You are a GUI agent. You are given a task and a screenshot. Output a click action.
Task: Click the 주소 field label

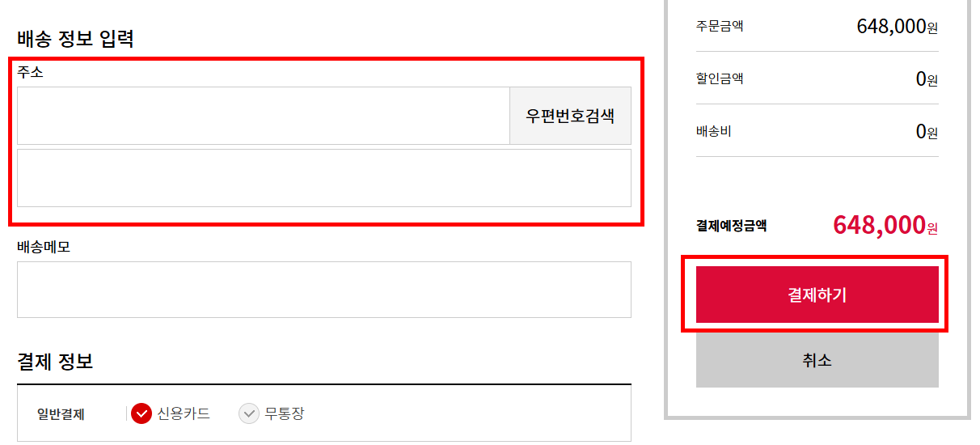click(x=31, y=72)
